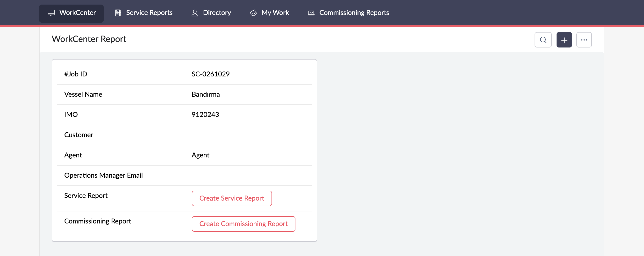Click the Service Reports document icon
The image size is (644, 256).
coord(118,13)
